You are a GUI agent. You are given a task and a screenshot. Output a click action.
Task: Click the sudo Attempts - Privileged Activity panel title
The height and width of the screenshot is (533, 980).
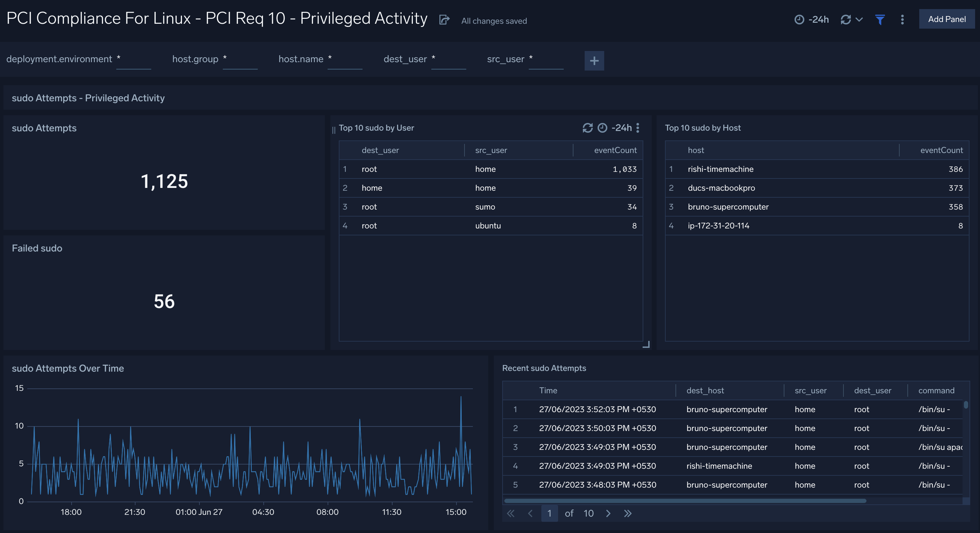point(88,97)
